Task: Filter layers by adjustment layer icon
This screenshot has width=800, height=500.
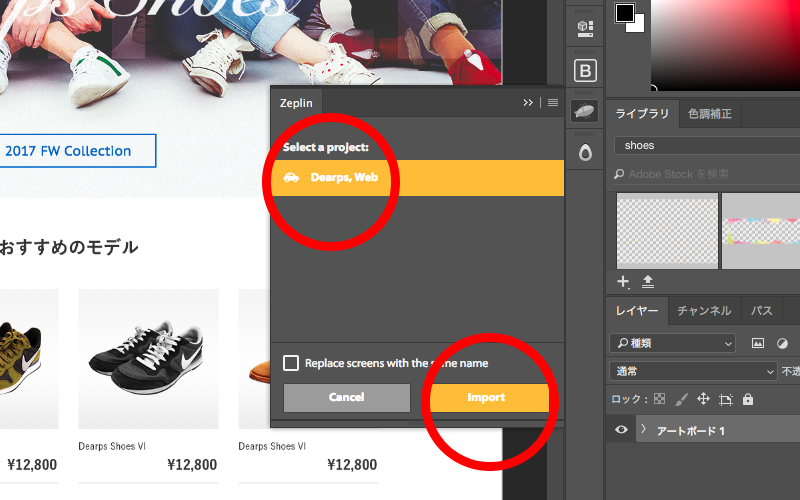Action: pos(782,343)
